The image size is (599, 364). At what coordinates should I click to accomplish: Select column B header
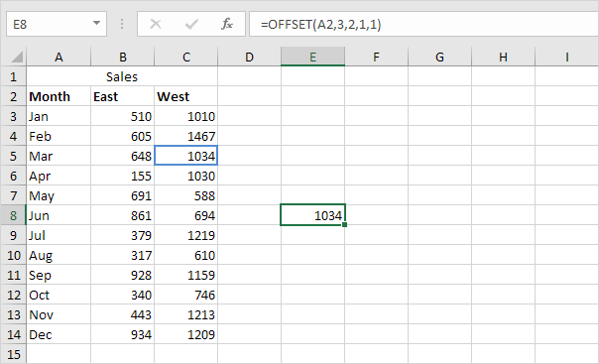point(123,57)
